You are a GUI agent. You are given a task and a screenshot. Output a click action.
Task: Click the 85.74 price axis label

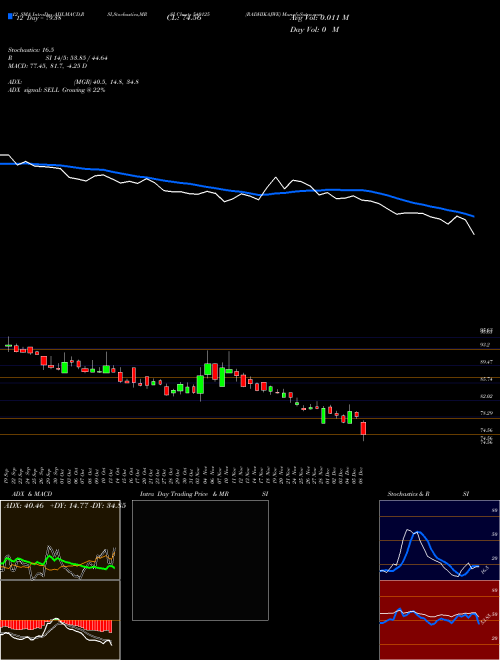487,379
